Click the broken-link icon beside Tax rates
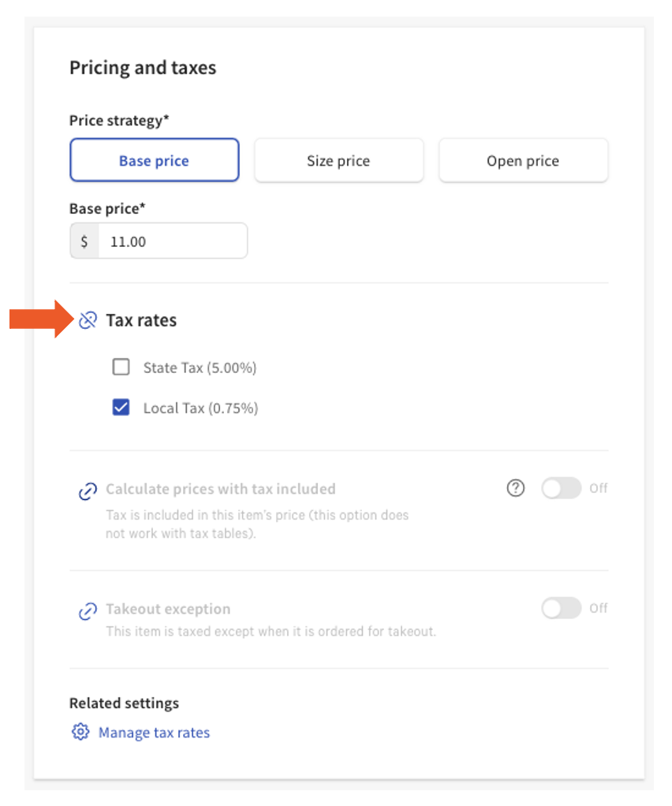672x806 pixels. coord(87,320)
